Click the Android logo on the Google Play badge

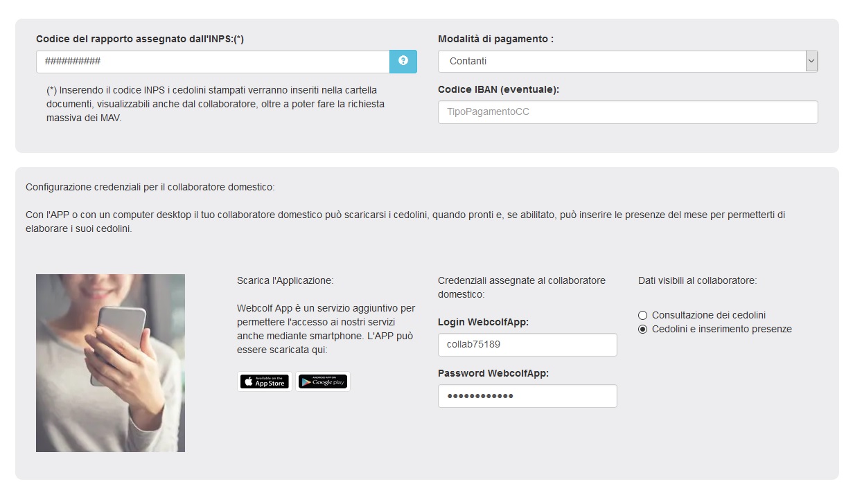(x=305, y=381)
